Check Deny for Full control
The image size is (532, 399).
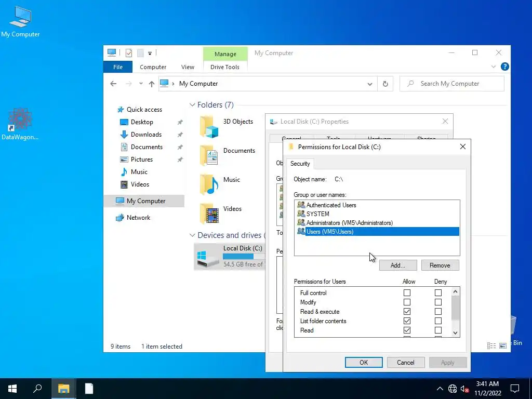438,292
